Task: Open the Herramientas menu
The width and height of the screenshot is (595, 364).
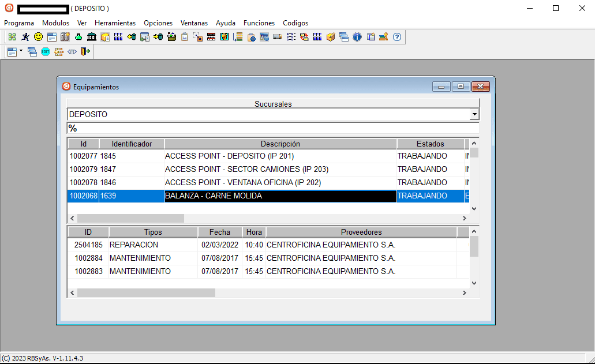Action: 115,23
